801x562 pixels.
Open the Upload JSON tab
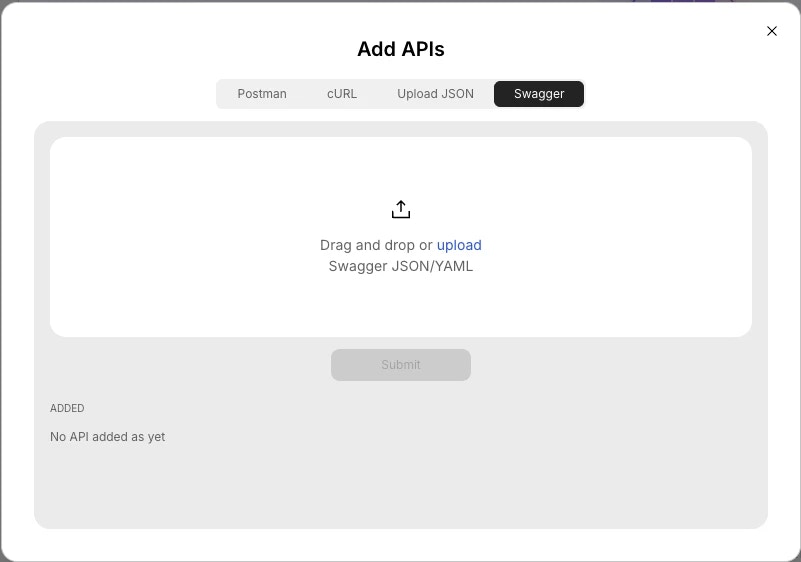[x=435, y=94]
